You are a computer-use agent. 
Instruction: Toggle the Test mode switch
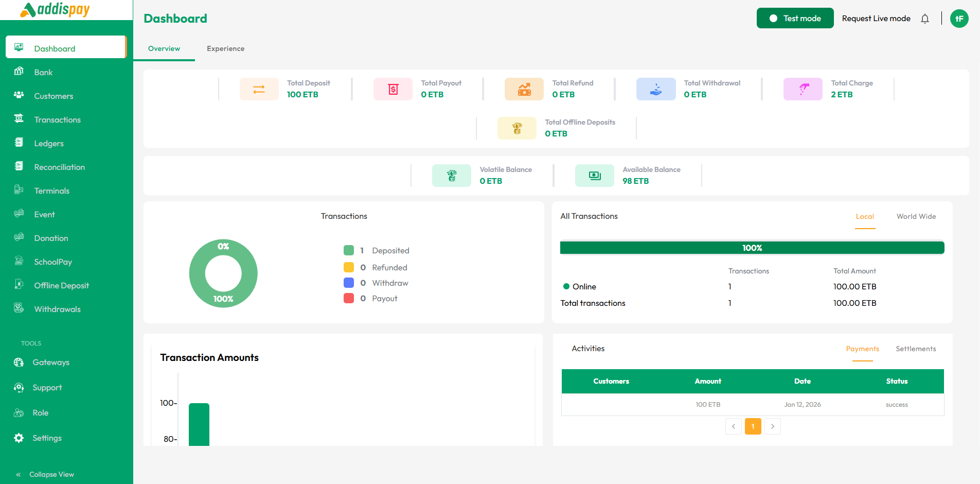click(795, 18)
